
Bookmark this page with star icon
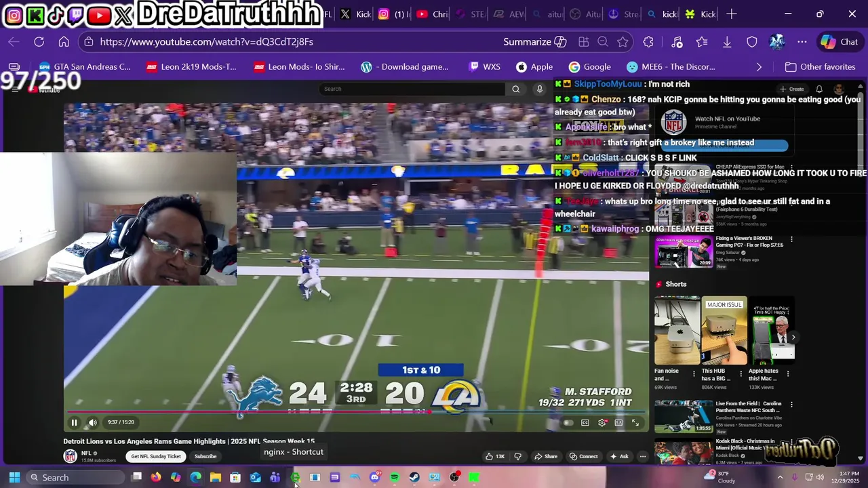[x=623, y=42]
